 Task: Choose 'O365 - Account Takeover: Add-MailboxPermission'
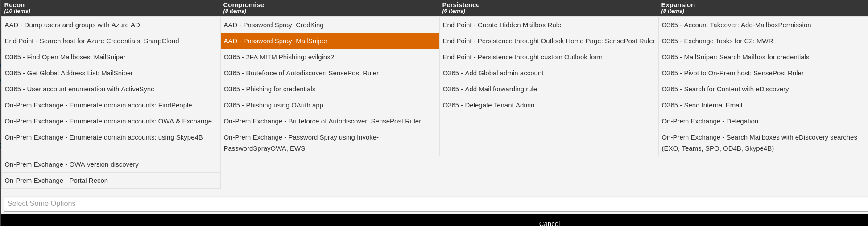click(736, 25)
